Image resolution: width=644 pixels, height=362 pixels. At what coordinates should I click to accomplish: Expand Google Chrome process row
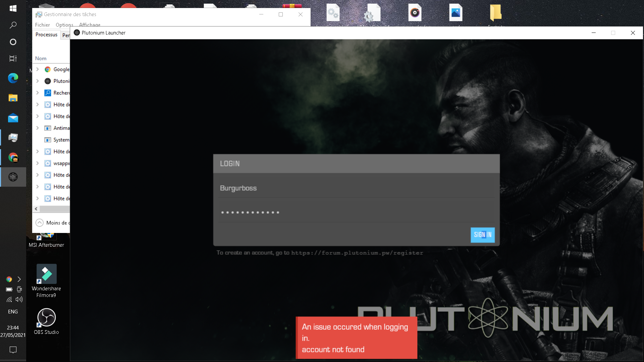tap(38, 69)
